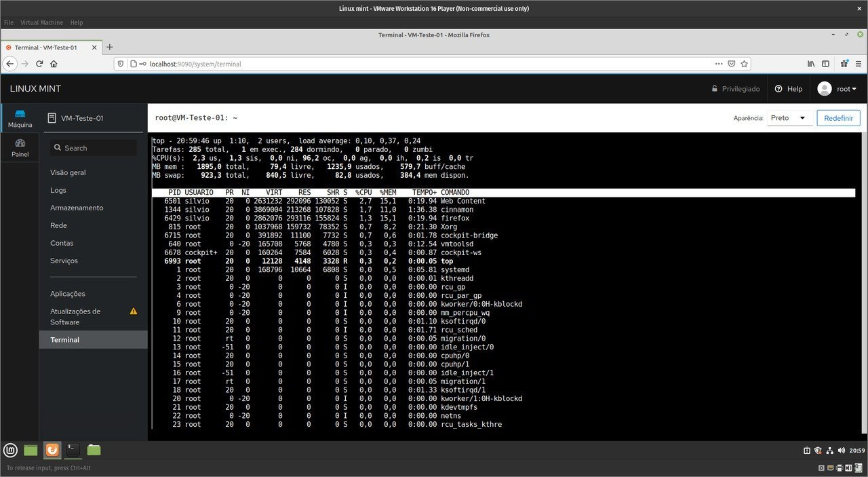Click the software updates warning icon
This screenshot has height=477, width=868.
(x=134, y=311)
